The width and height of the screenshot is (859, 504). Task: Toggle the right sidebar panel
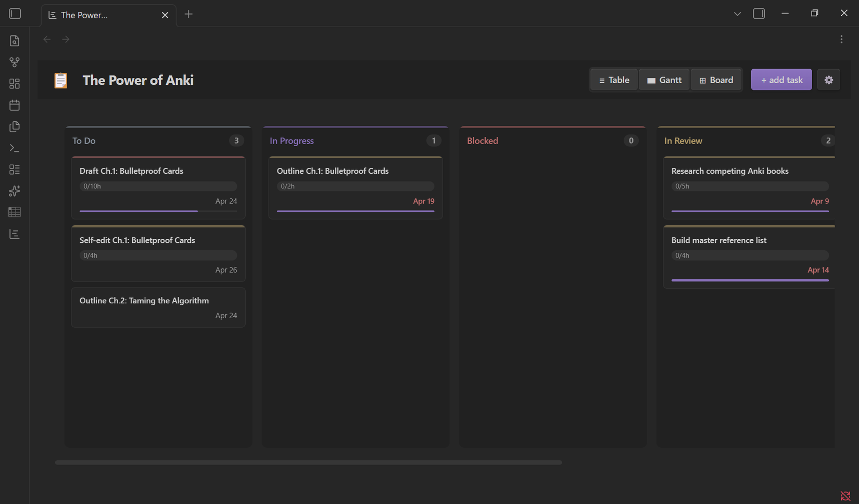(x=759, y=14)
